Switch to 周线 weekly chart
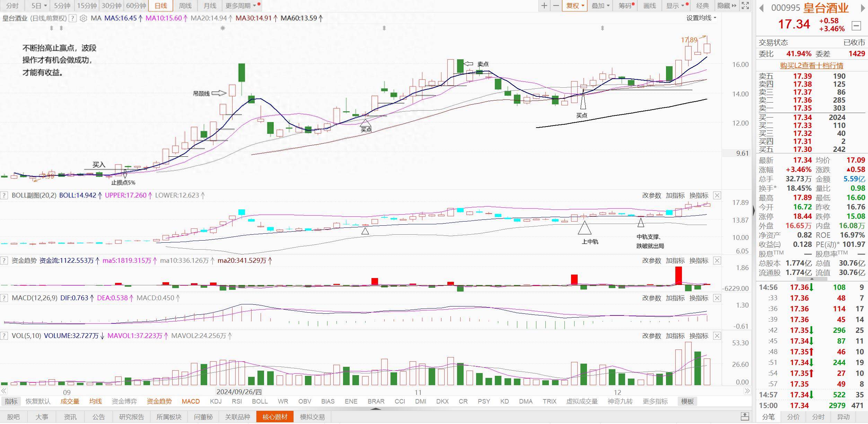Screen dimensions: 868x424 pyautogui.click(x=185, y=6)
